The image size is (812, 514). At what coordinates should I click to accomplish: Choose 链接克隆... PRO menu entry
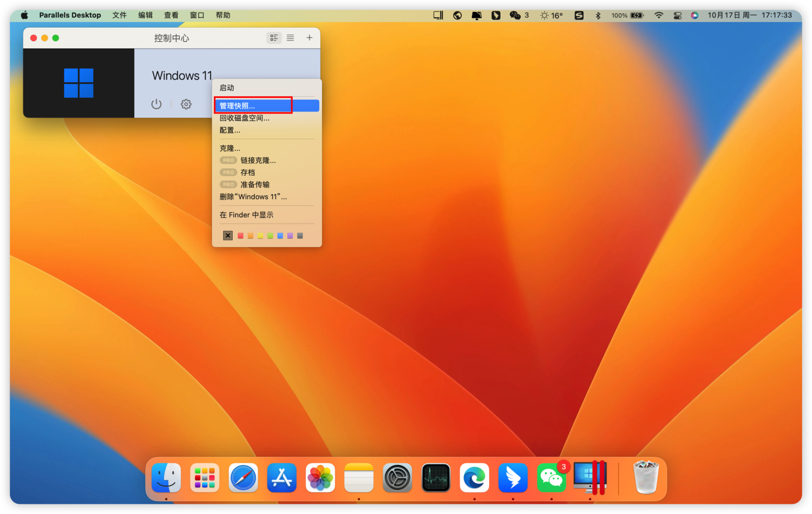pyautogui.click(x=267, y=160)
